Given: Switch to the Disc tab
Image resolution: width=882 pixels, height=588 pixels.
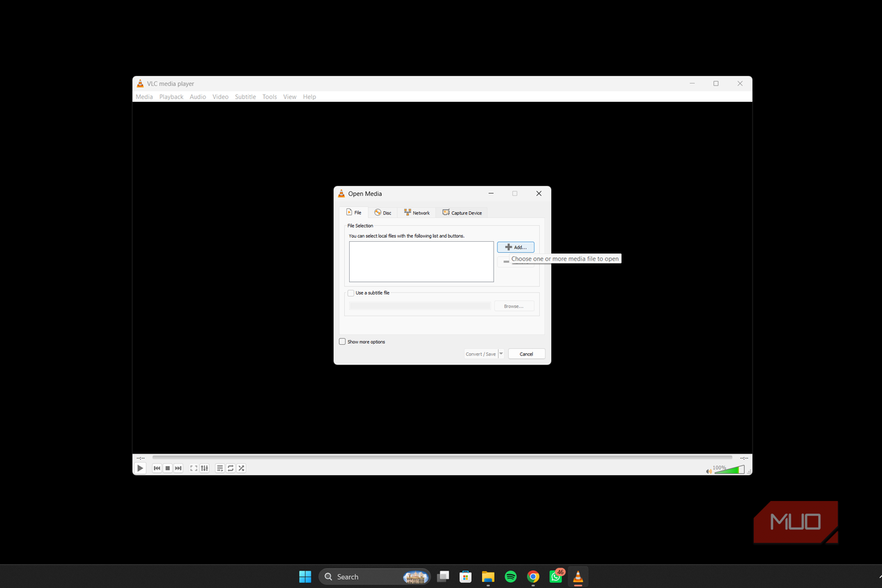Looking at the screenshot, I should point(382,212).
